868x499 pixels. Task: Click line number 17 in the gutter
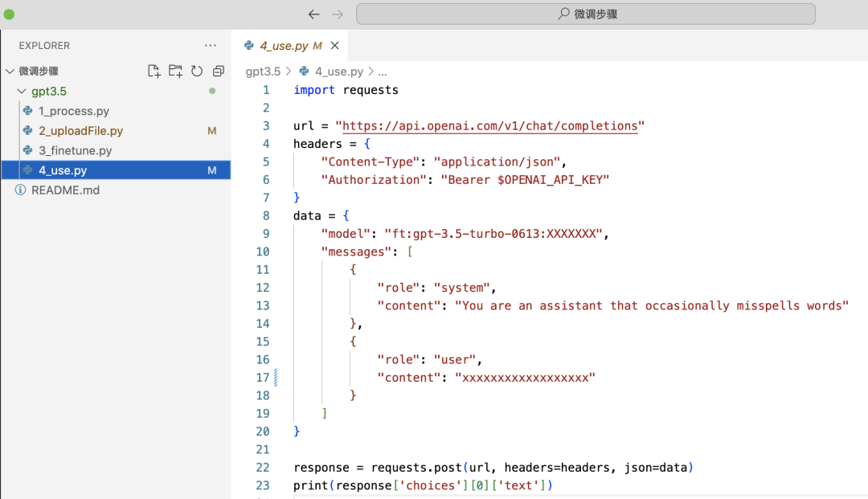coord(262,378)
